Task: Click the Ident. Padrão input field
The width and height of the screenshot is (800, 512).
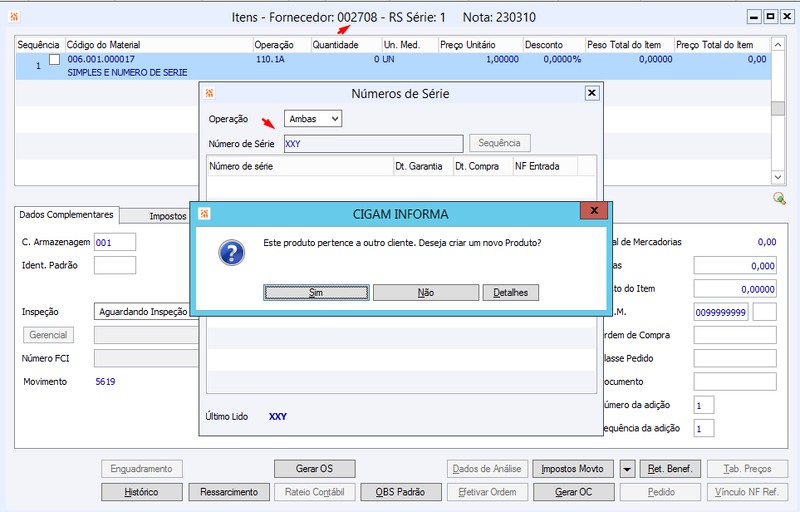Action: pyautogui.click(x=115, y=265)
